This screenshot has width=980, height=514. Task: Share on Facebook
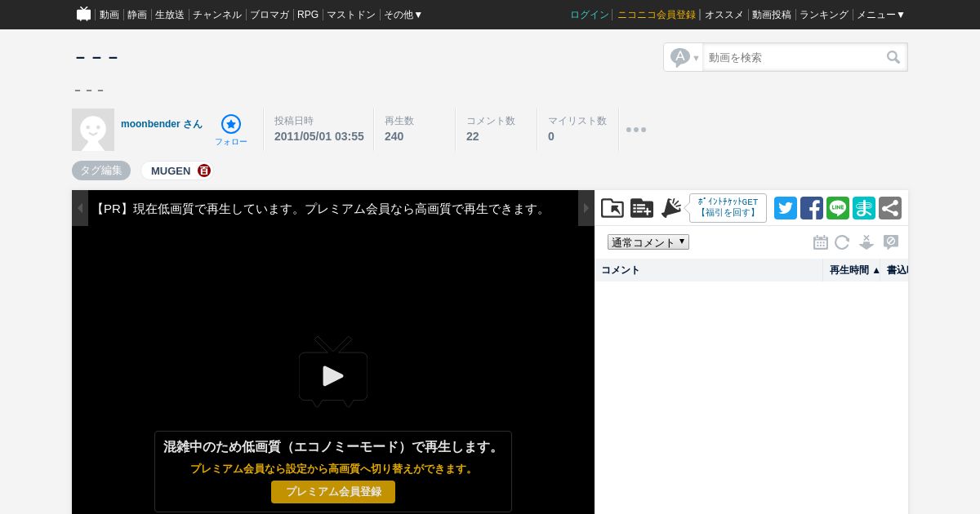tap(812, 208)
